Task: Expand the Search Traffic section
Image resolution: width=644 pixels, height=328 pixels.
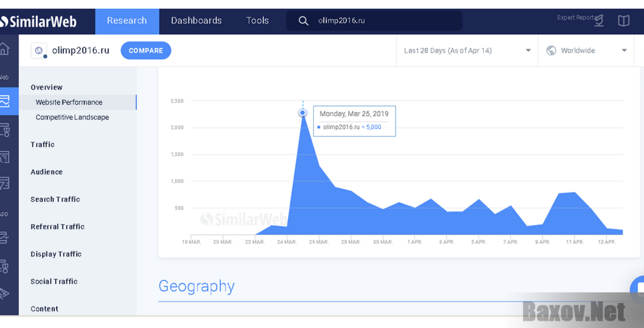Action: 55,199
